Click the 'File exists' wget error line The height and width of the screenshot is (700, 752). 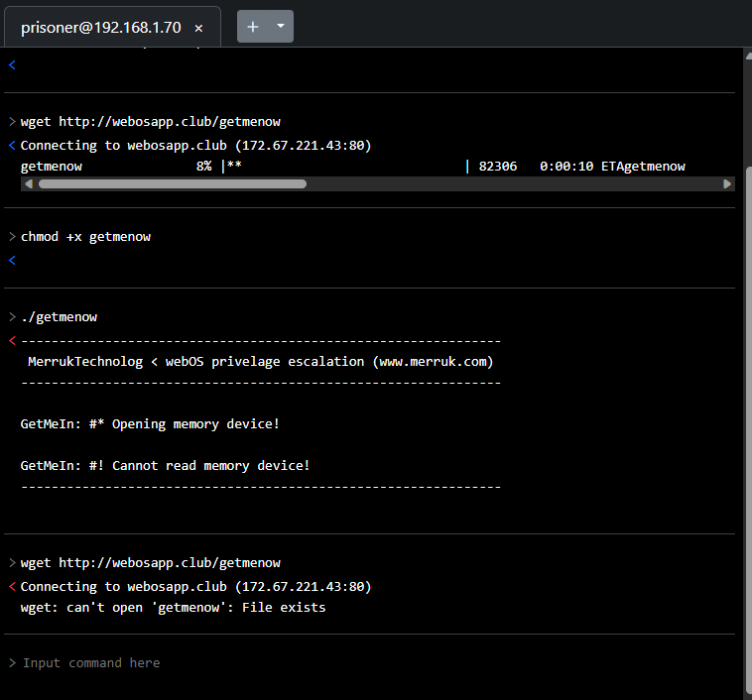pyautogui.click(x=173, y=607)
